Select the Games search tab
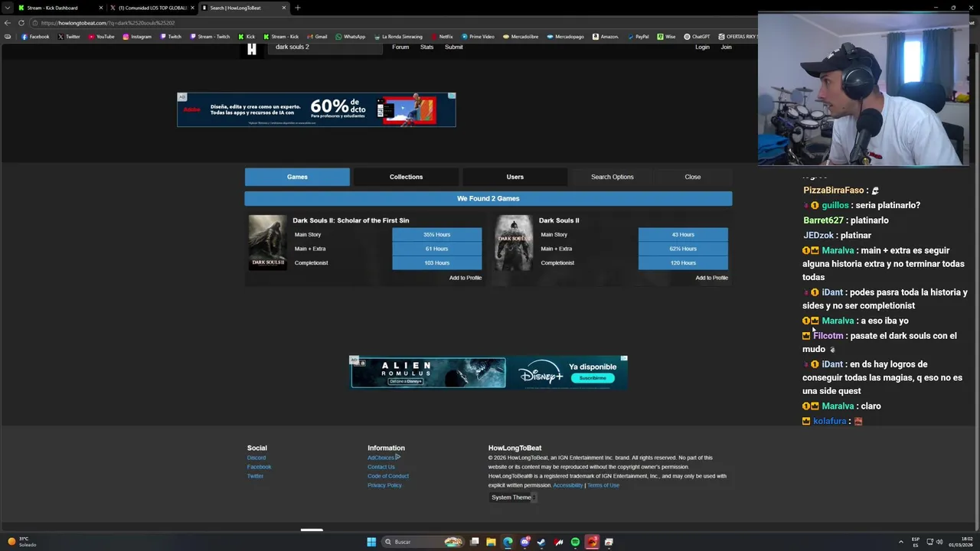Screen dimensions: 980x551 [297, 177]
